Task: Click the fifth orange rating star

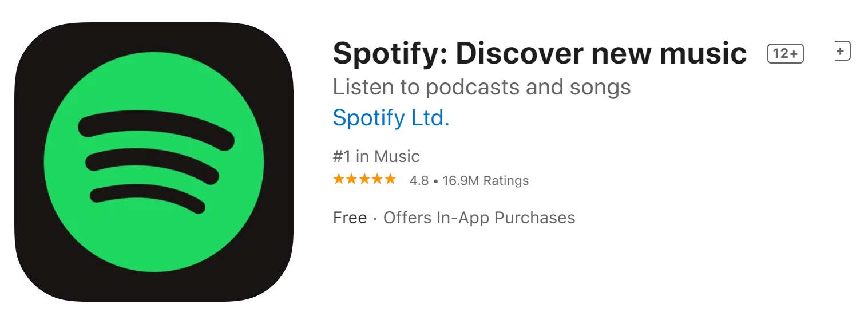Action: pos(390,180)
